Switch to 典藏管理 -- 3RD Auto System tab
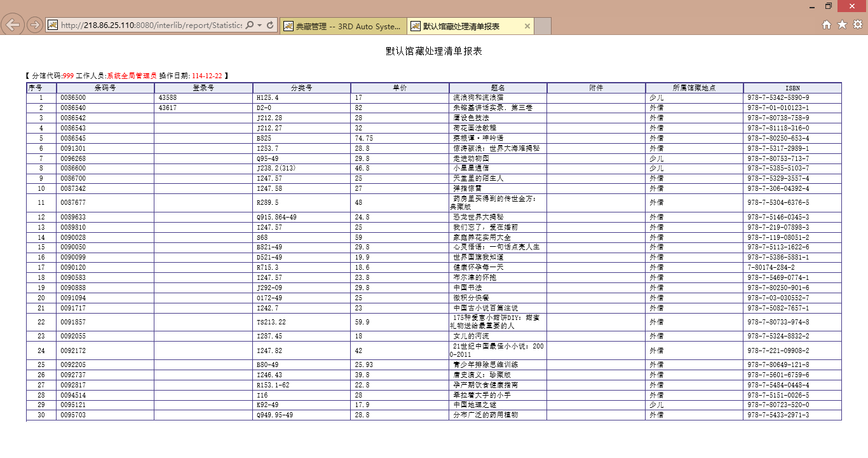868x458 pixels. [342, 26]
